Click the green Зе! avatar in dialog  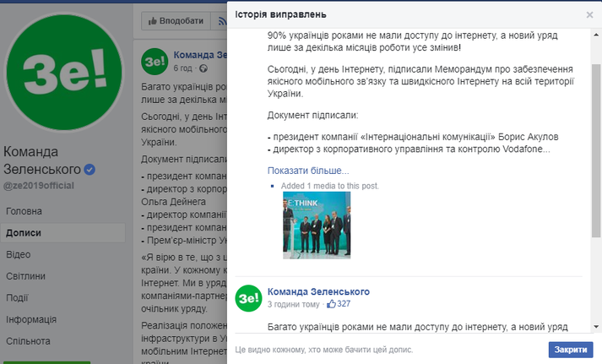tap(247, 298)
